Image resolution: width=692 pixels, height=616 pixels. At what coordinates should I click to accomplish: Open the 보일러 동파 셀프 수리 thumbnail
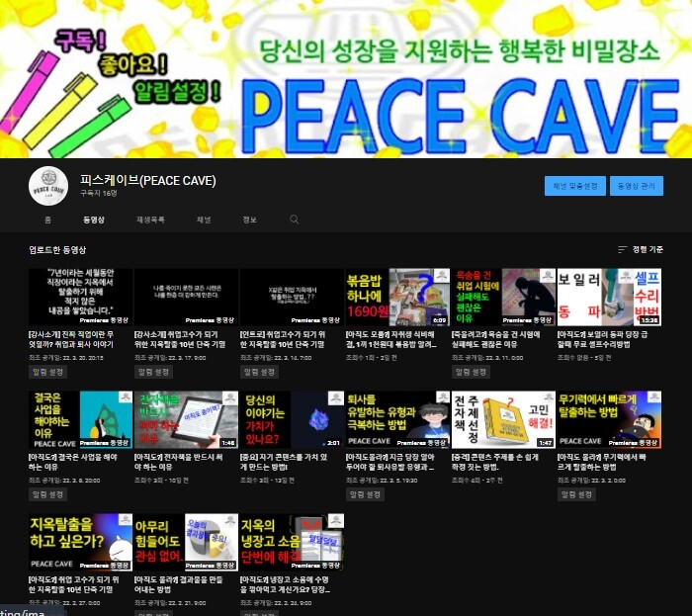coord(609,297)
